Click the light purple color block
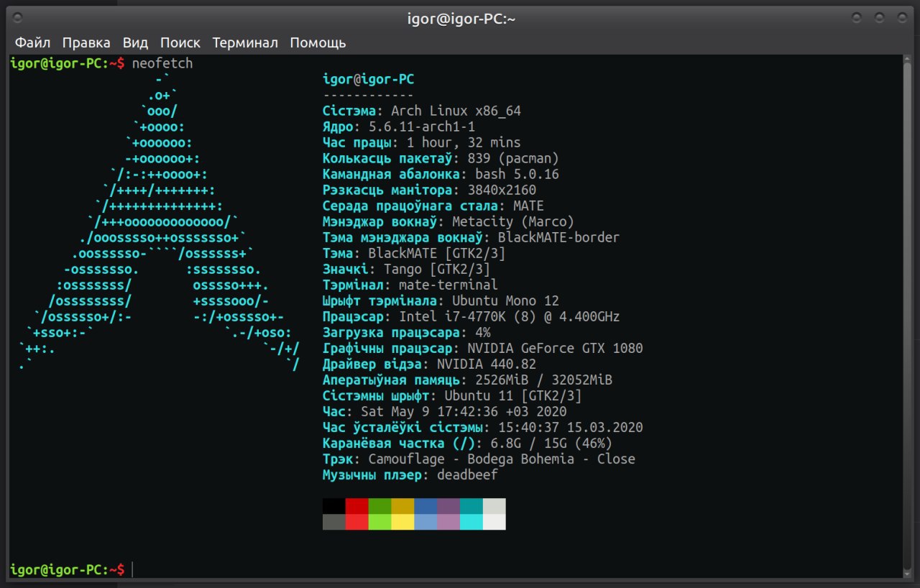 448,522
